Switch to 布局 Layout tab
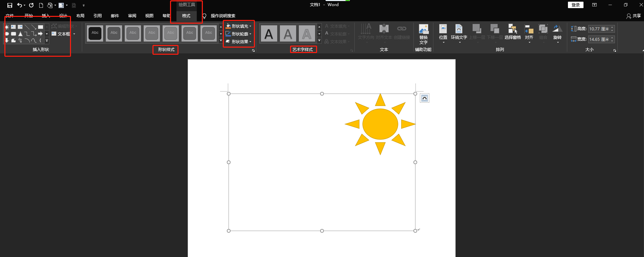The image size is (644, 257). [x=80, y=16]
